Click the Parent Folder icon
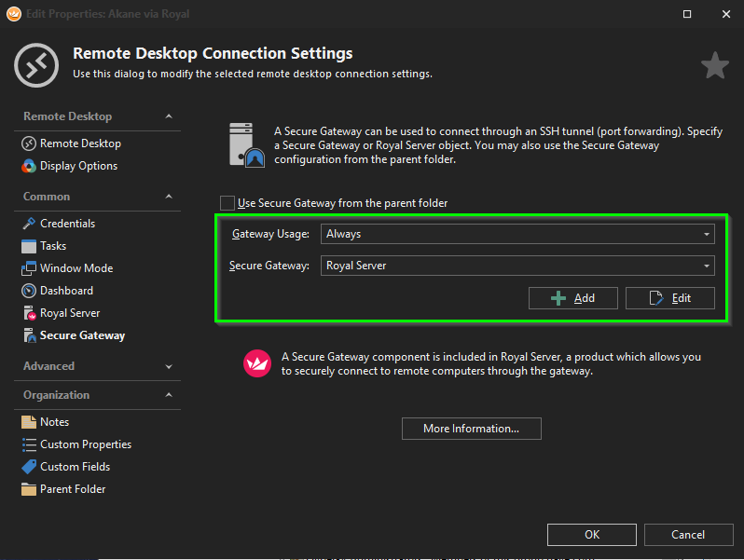744x560 pixels. (29, 489)
